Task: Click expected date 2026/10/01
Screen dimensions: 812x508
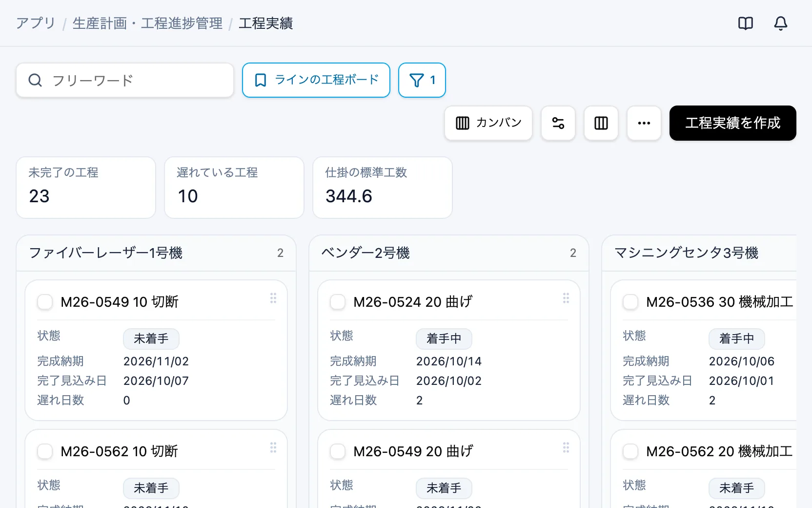Action: click(742, 381)
